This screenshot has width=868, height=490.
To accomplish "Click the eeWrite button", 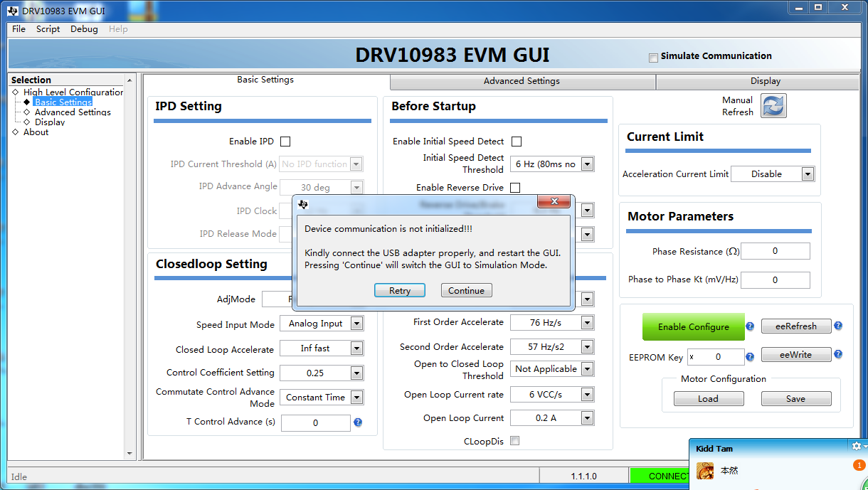I will (x=796, y=354).
